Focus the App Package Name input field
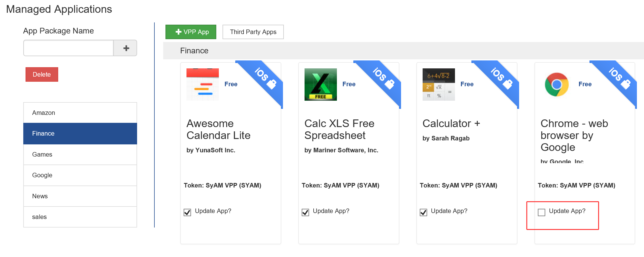 click(69, 48)
